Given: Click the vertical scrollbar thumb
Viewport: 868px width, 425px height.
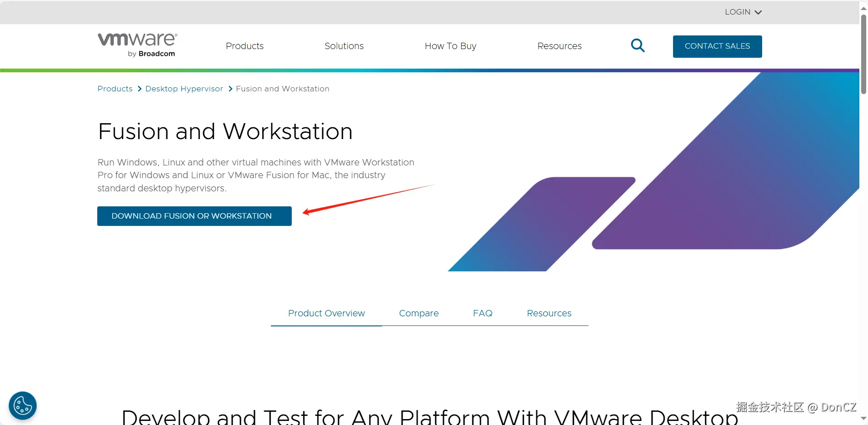Looking at the screenshot, I should click(x=863, y=54).
